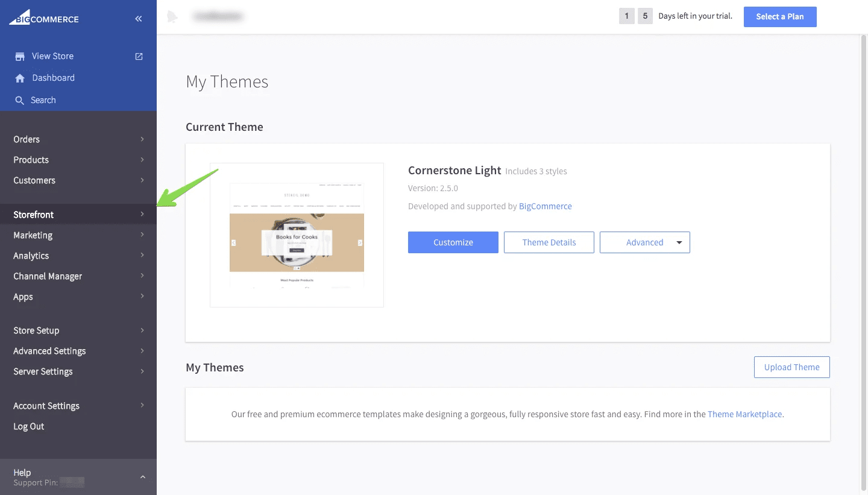
Task: Expand the Orders menu chevron
Action: [142, 139]
